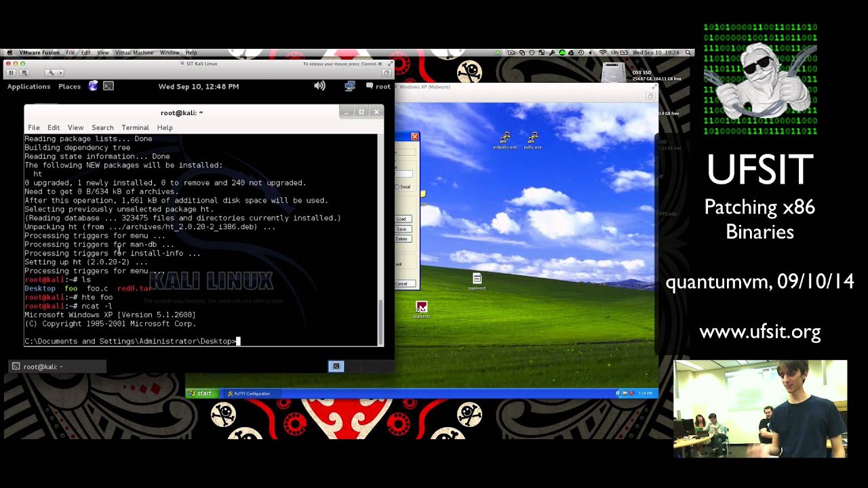Click the Mac volume icon in the menu bar

click(x=590, y=53)
